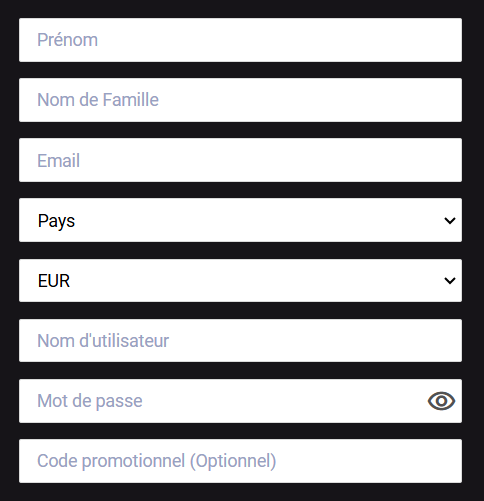The width and height of the screenshot is (484, 501).
Task: Click the Prénom placeholder text
Action: (67, 40)
